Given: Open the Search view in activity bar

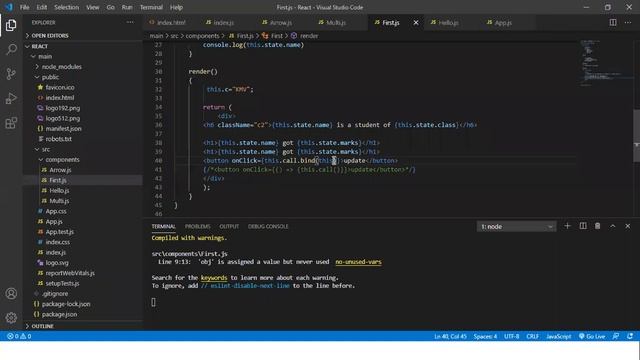Looking at the screenshot, I should [x=11, y=49].
